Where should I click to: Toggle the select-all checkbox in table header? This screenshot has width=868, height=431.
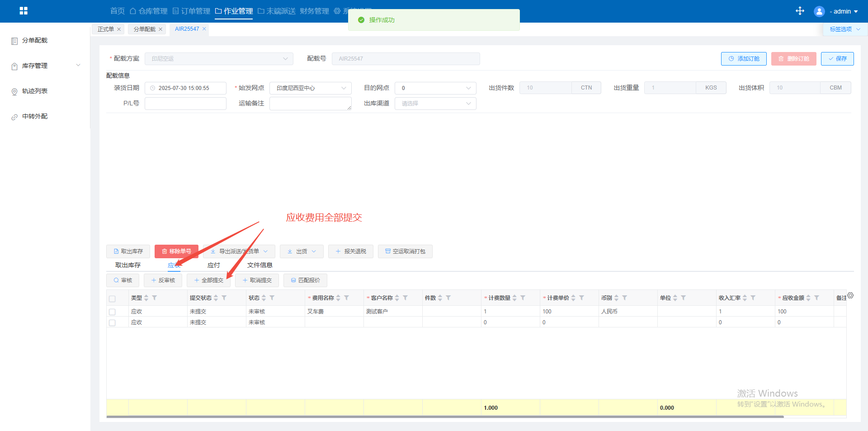point(112,298)
